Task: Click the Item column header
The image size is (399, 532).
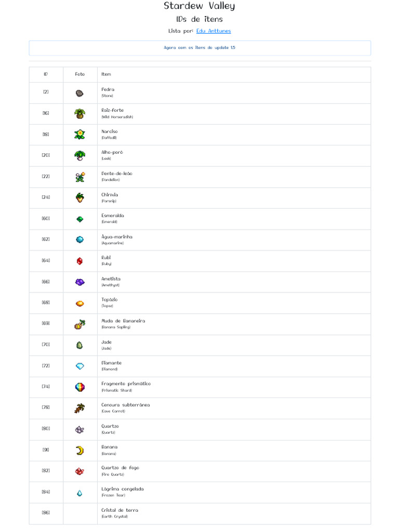Action: click(x=106, y=74)
